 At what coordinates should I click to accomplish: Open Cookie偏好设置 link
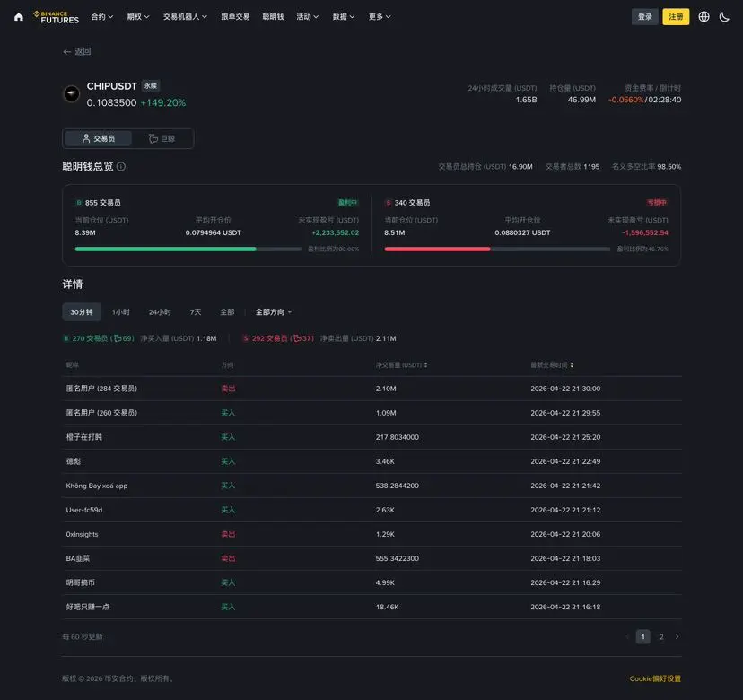click(x=655, y=678)
